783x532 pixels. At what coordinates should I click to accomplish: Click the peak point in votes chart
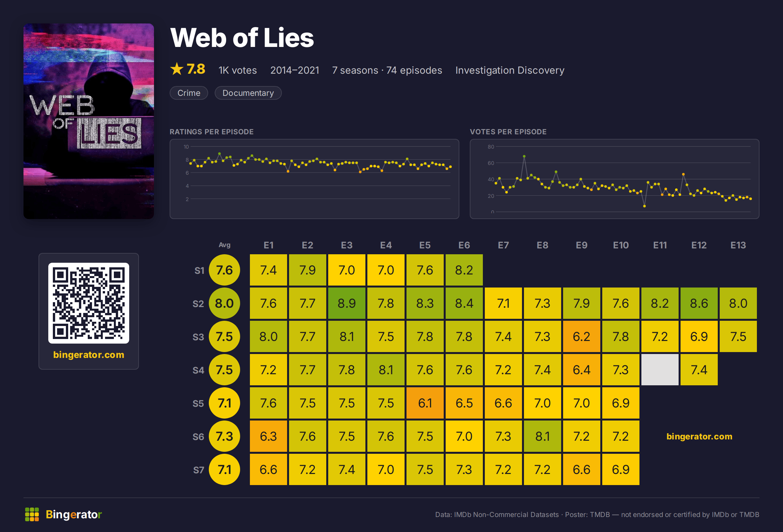(x=524, y=156)
